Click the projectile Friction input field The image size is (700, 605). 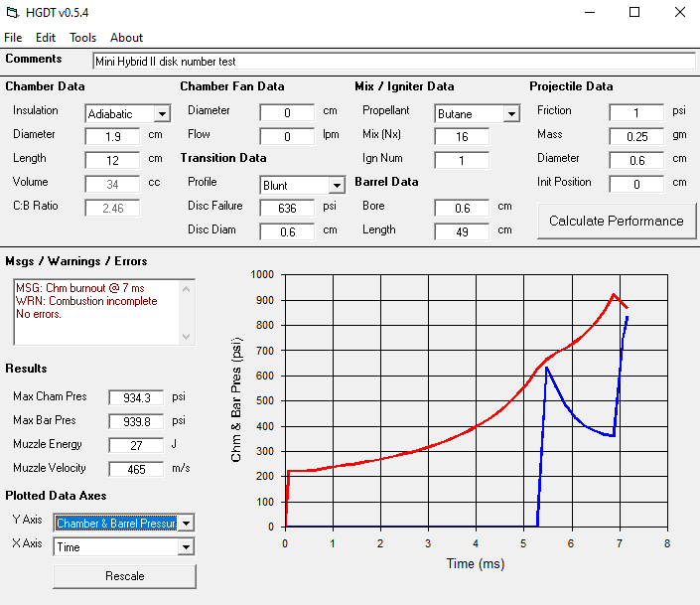[635, 112]
